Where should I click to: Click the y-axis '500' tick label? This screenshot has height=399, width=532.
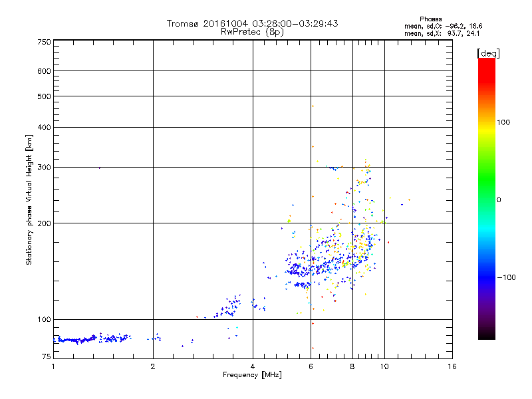click(44, 96)
